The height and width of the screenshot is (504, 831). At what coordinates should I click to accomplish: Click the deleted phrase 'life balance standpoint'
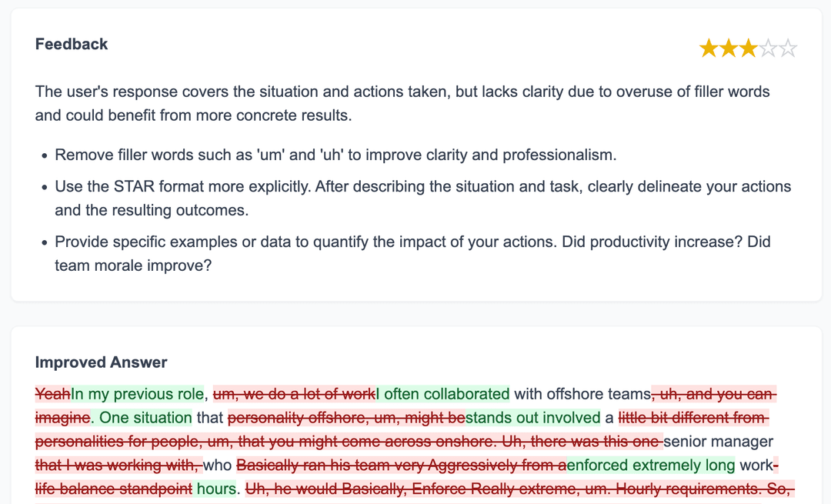[x=112, y=489]
